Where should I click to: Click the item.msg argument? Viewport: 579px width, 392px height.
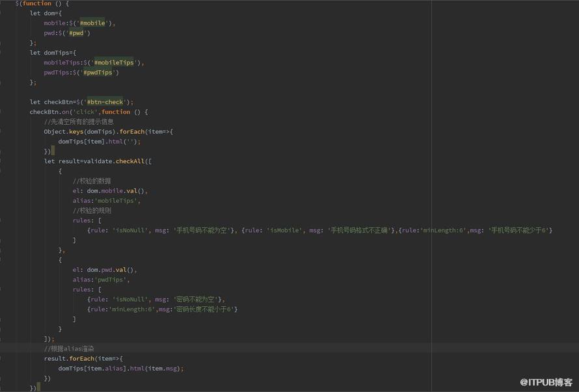click(x=163, y=369)
